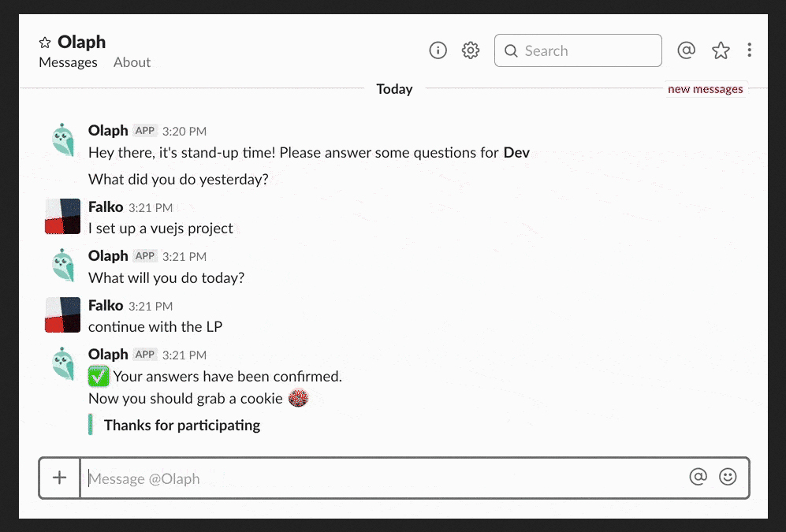The height and width of the screenshot is (532, 786).
Task: Open the emoji picker
Action: [x=728, y=477]
